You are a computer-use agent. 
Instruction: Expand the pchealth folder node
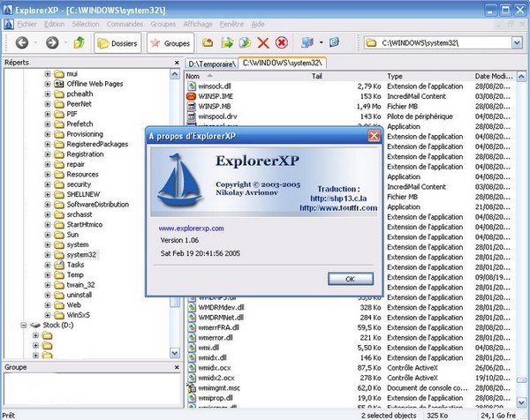click(x=48, y=94)
